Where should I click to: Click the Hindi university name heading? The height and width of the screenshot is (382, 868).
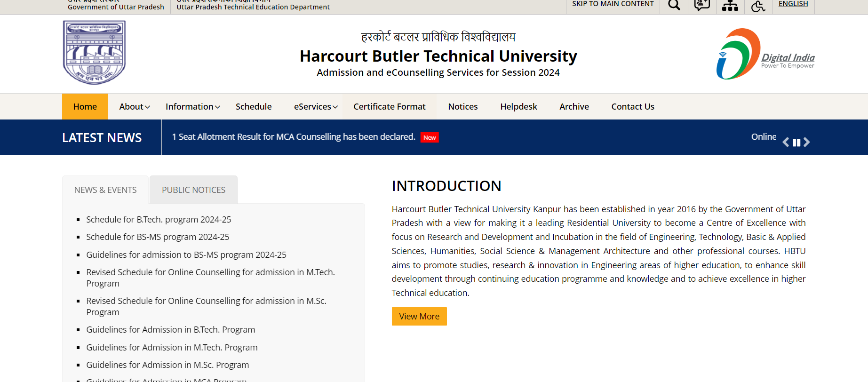pyautogui.click(x=438, y=37)
